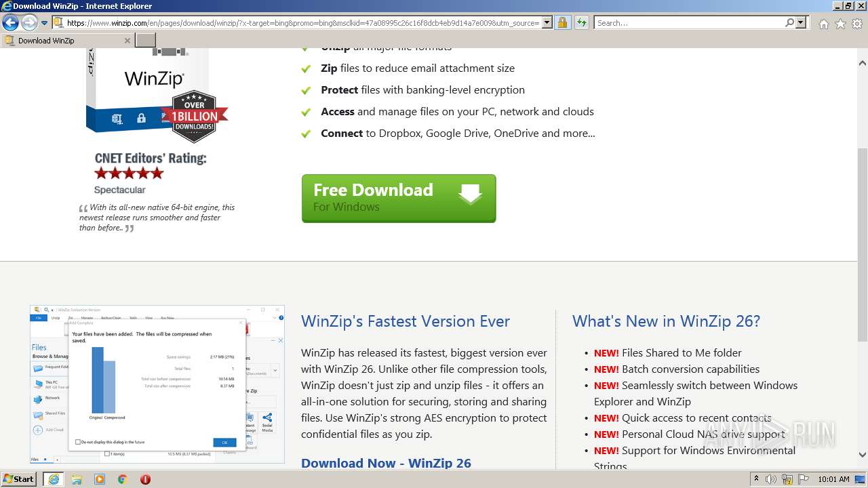Click the Files Shared to Me folder item

[682, 352]
